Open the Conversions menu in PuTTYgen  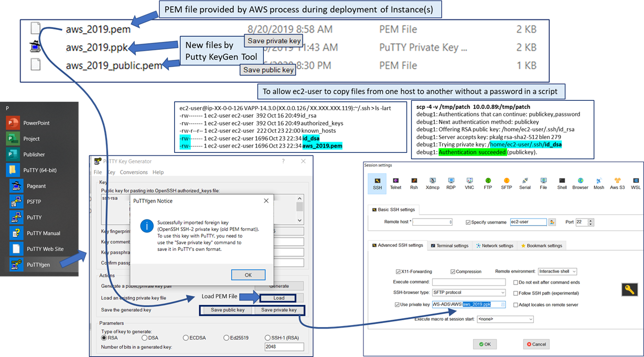(x=134, y=172)
